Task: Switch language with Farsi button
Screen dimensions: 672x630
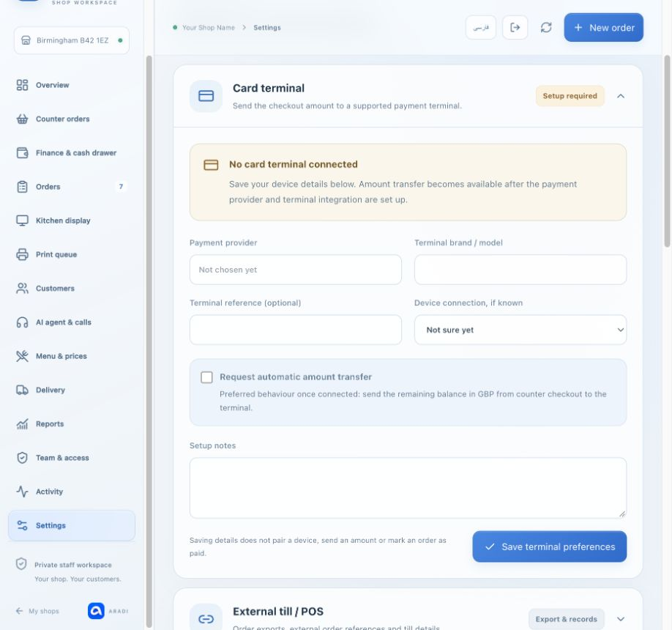Action: pyautogui.click(x=480, y=27)
